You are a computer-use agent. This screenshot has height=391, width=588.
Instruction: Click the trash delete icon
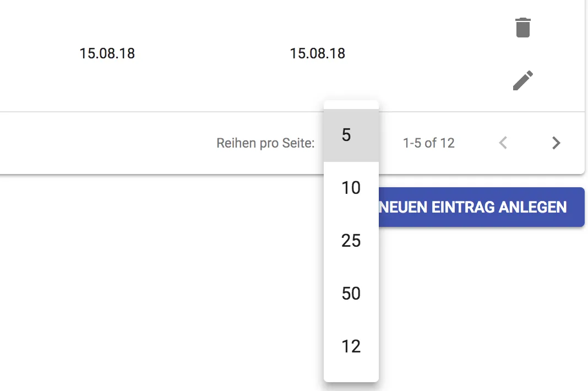pyautogui.click(x=522, y=28)
